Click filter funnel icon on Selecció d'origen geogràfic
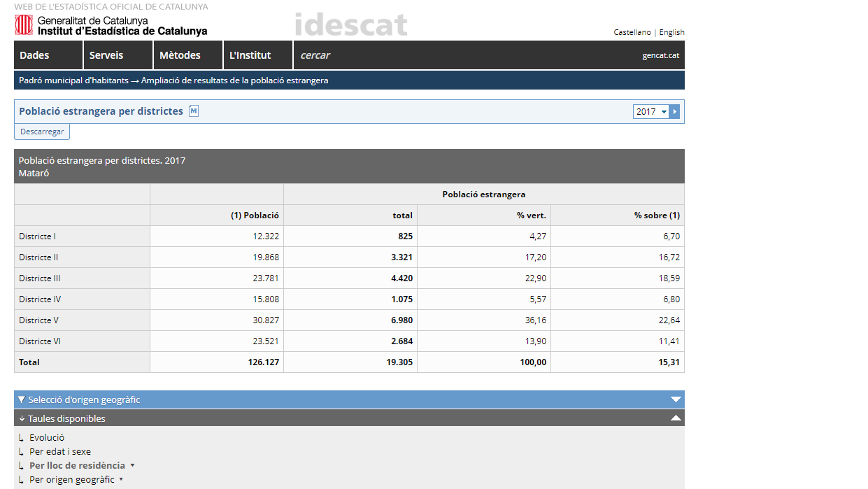868x489 pixels. tap(22, 399)
